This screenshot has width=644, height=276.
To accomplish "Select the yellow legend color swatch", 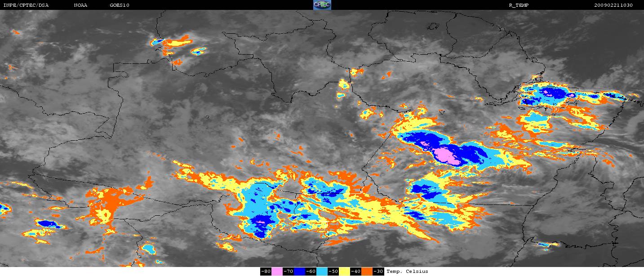I will tap(344, 272).
